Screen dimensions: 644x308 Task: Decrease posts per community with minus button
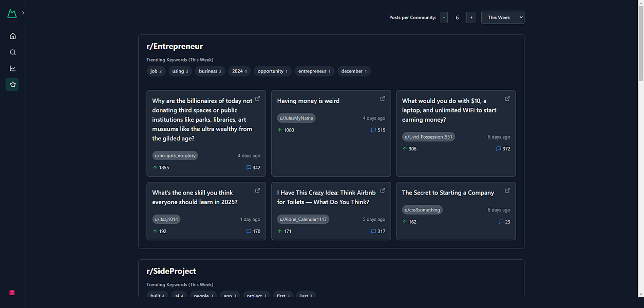pos(444,17)
